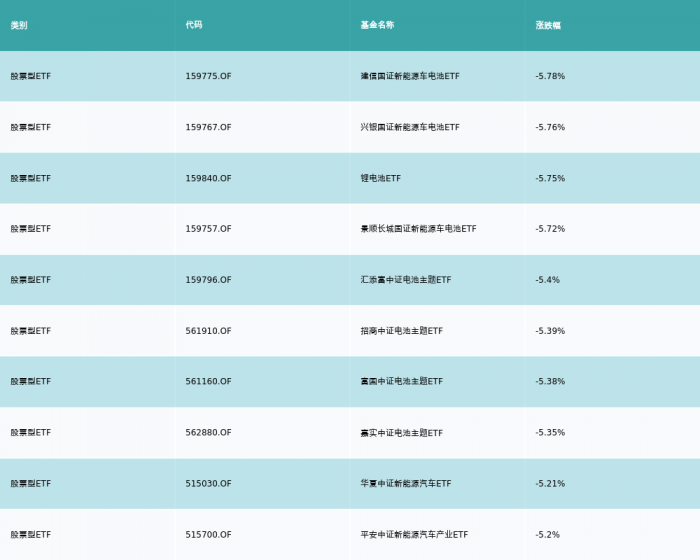This screenshot has width=700, height=560.
Task: Click fund name 兴银国证新能源车电池ETF
Action: click(x=410, y=127)
